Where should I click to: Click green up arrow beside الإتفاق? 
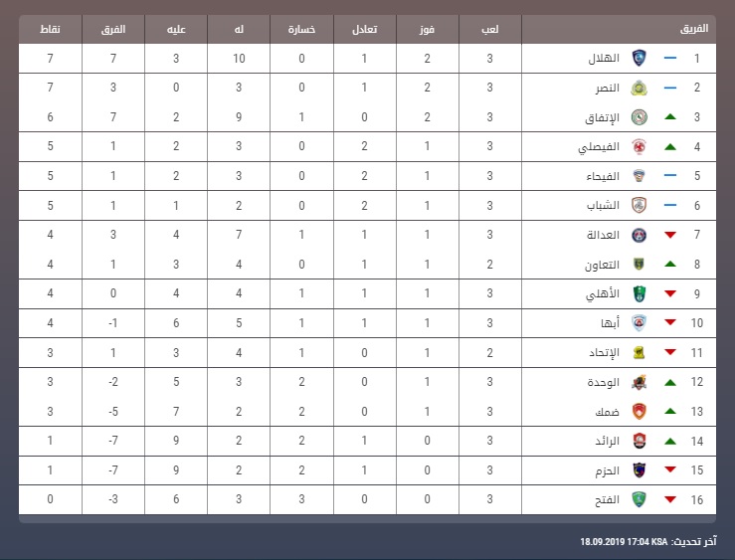click(x=670, y=116)
